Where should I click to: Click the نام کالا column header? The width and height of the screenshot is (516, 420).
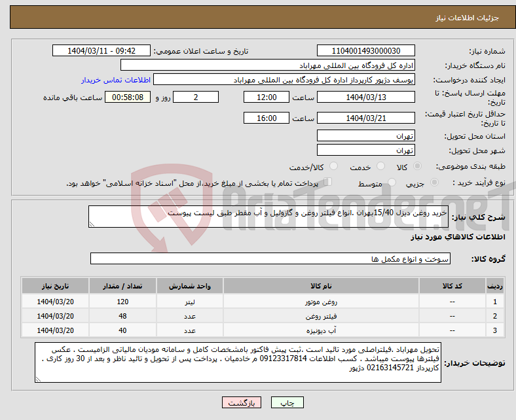321,286
